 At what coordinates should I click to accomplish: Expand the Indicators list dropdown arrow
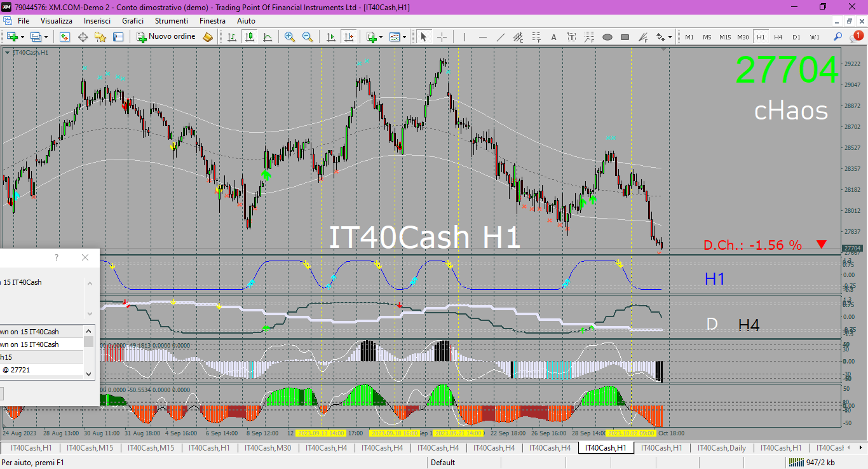[381, 37]
